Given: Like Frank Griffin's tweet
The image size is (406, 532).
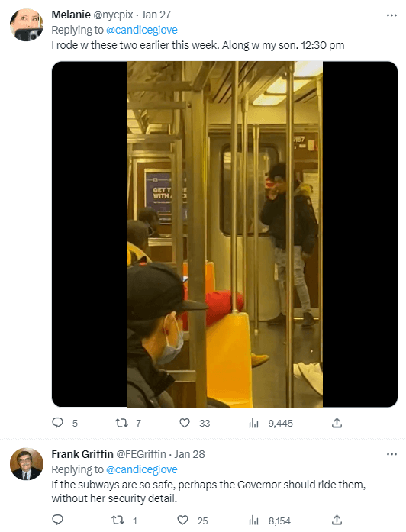Looking at the screenshot, I should 183,520.
